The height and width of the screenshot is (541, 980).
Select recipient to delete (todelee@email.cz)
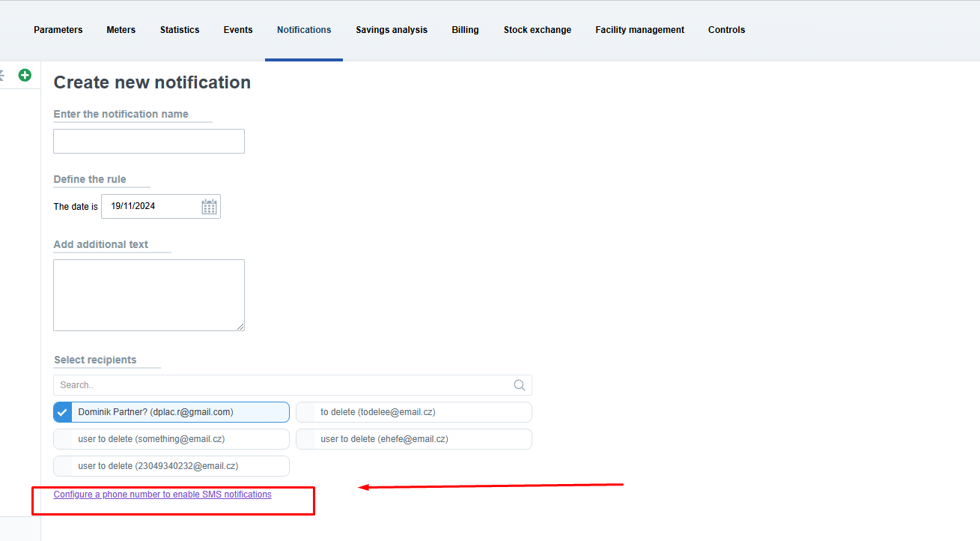306,412
